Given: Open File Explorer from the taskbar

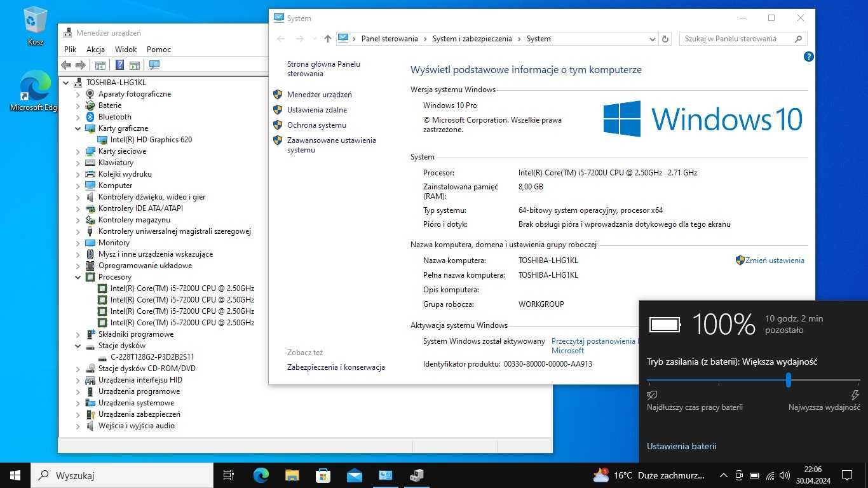Looking at the screenshot, I should [x=292, y=475].
